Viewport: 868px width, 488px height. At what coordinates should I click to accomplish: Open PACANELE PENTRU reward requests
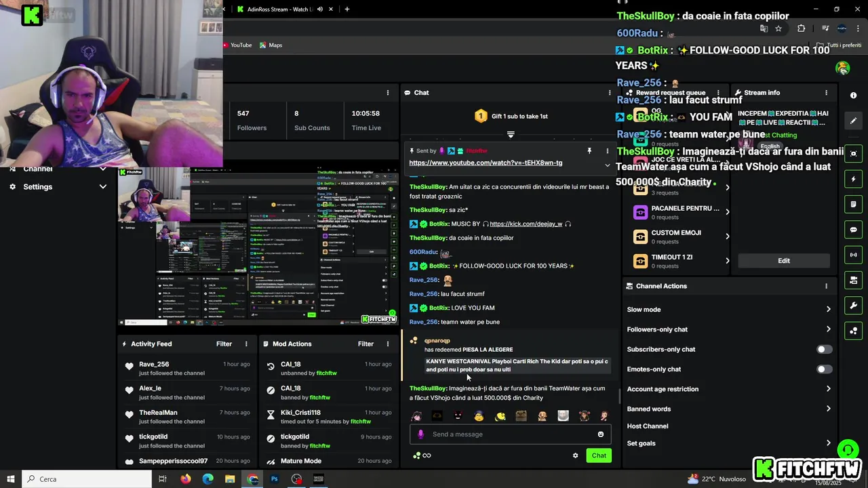pyautogui.click(x=681, y=212)
